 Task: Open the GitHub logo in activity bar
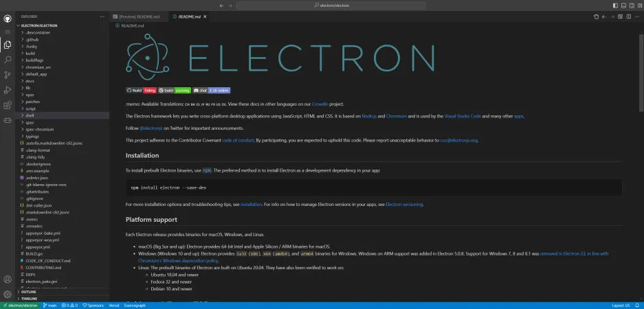tap(8, 19)
